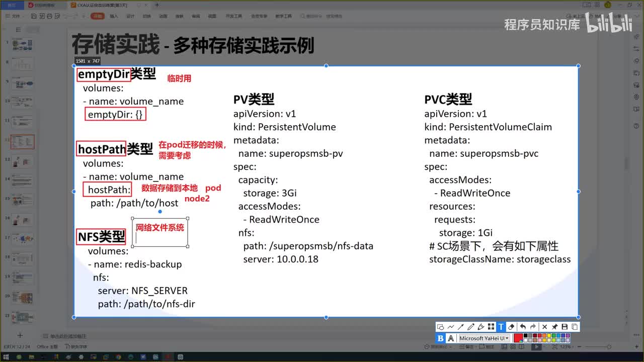This screenshot has height=362, width=644.
Task: Add a new slide with the plus button
Action: [x=20, y=335]
